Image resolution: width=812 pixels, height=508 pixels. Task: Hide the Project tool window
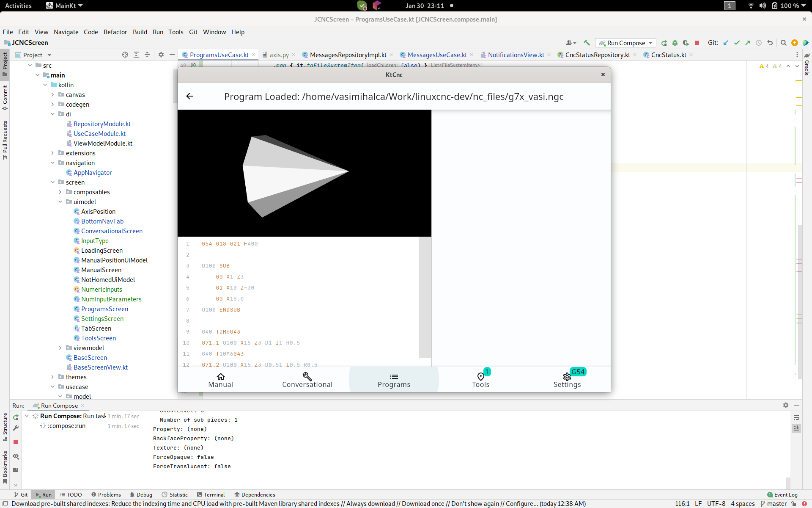[x=172, y=55]
